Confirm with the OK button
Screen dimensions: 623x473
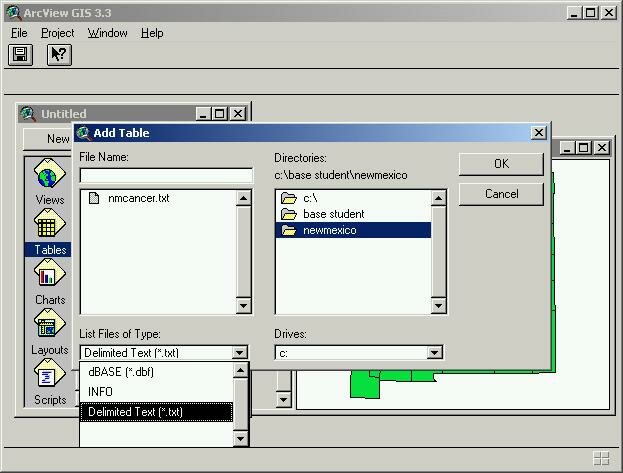click(x=501, y=164)
